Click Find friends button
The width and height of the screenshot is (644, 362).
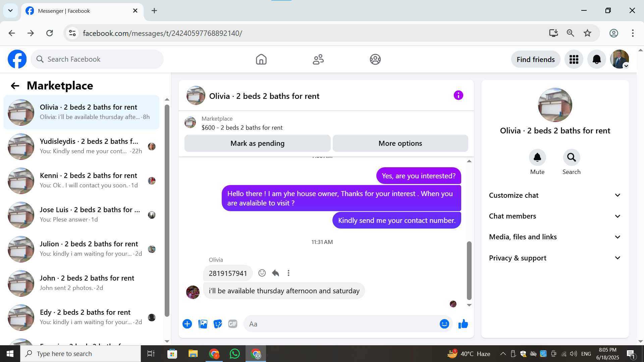click(536, 59)
